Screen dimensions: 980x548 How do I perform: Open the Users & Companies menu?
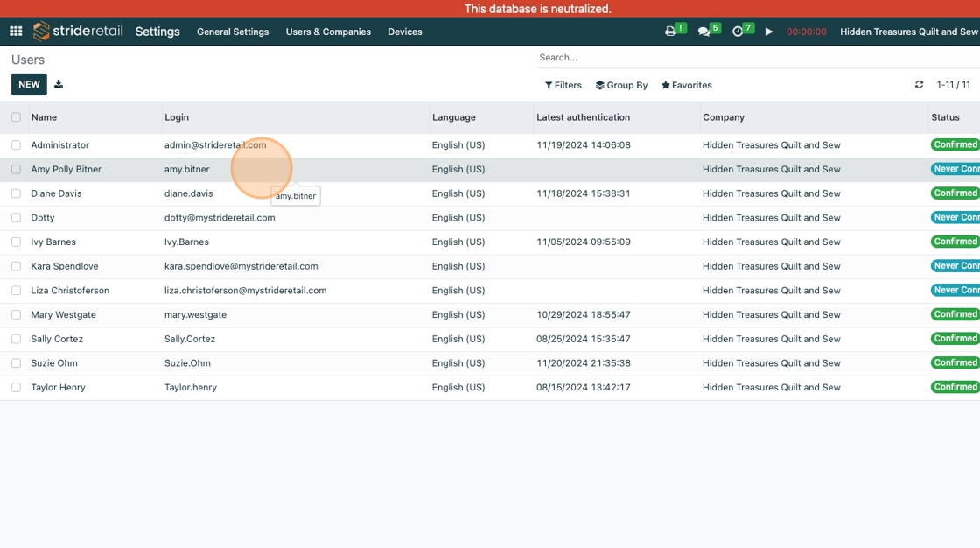coord(328,32)
